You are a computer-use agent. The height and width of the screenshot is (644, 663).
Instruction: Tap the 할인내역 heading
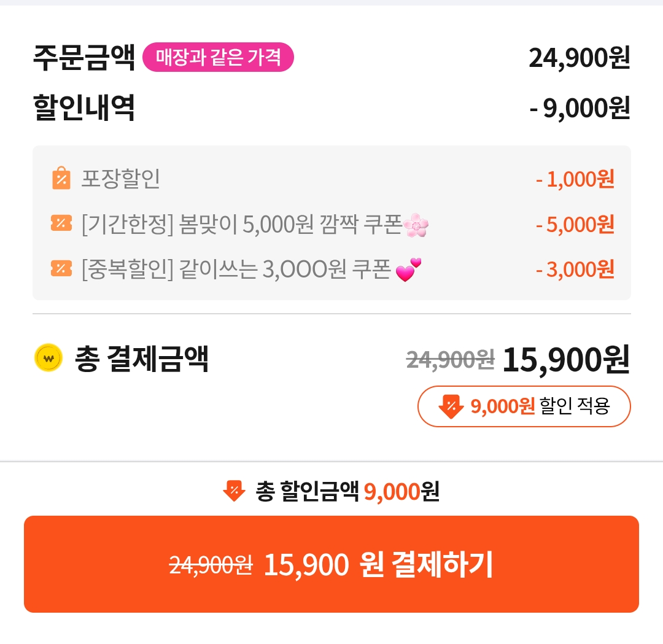coord(84,108)
